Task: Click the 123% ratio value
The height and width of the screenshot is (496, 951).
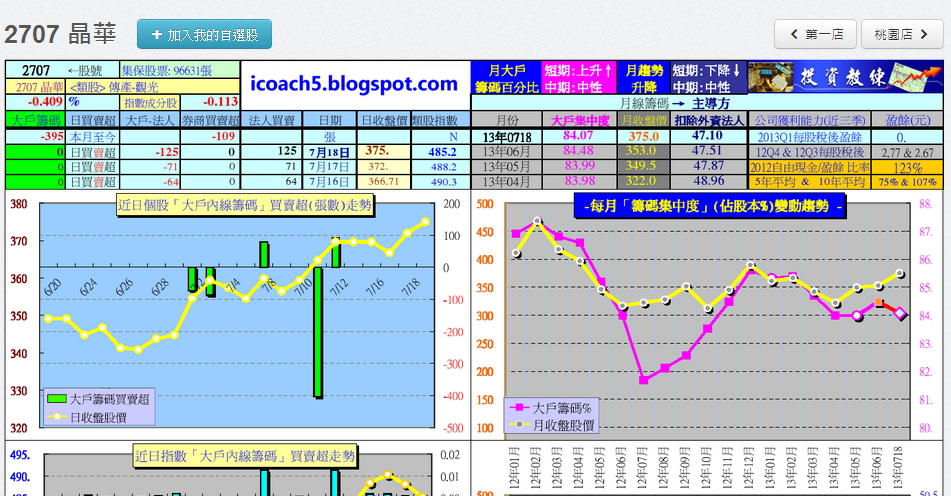Action: pos(907,167)
